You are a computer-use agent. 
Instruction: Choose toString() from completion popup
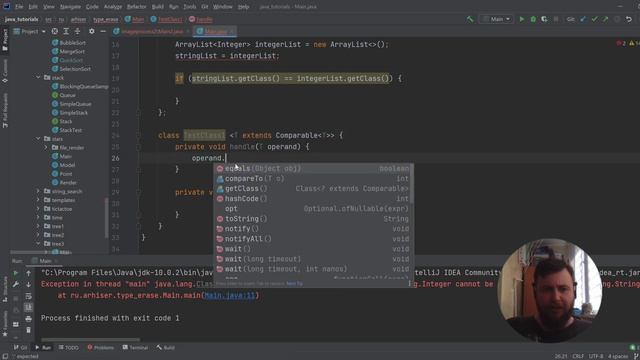(x=313, y=219)
